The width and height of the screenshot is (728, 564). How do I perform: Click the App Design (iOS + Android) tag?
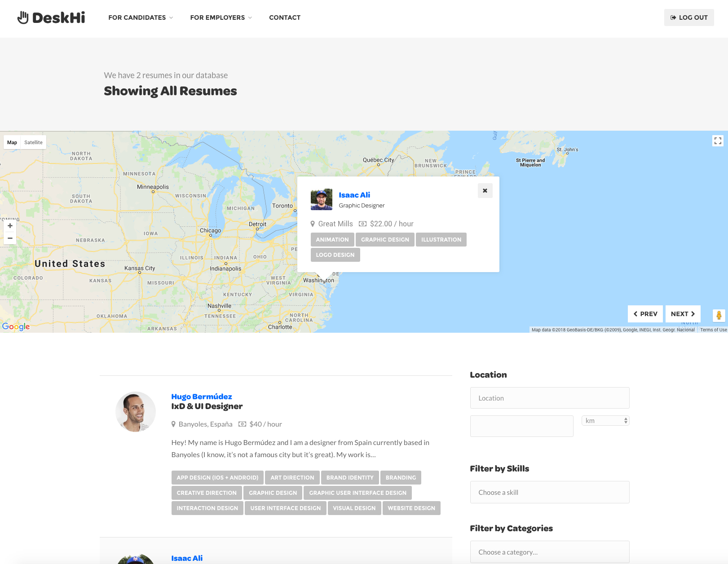point(217,478)
